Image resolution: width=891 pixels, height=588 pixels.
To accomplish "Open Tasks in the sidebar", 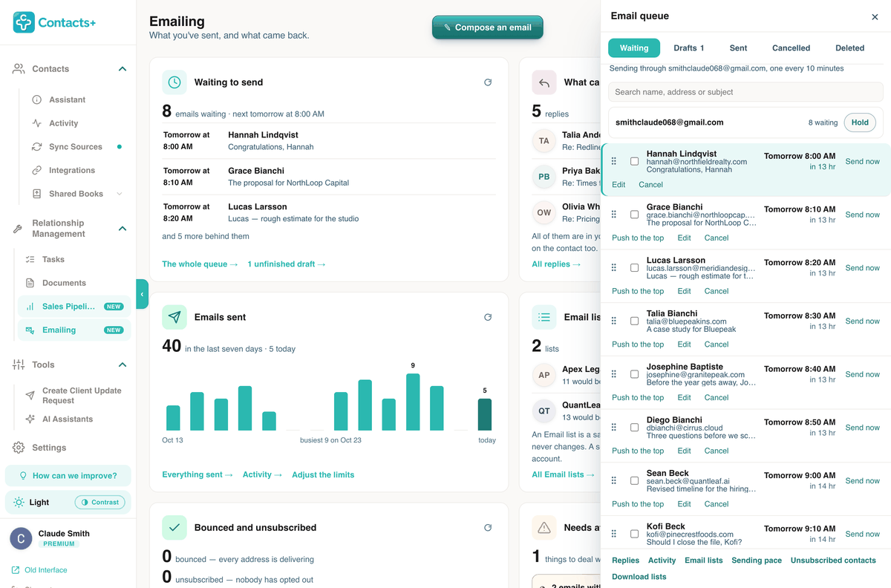I will click(53, 260).
